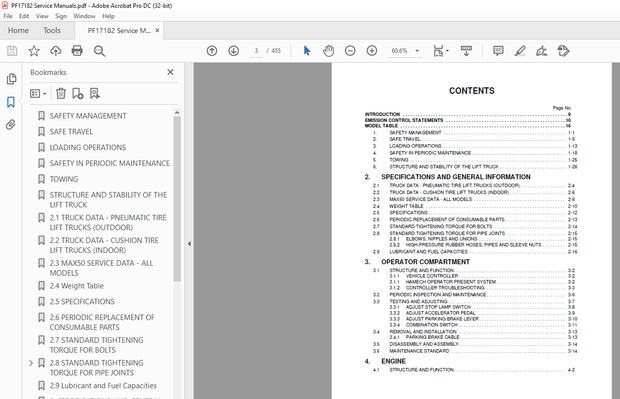Upload file to cloud icon
Viewport: 620px width, 399px height.
tap(56, 51)
